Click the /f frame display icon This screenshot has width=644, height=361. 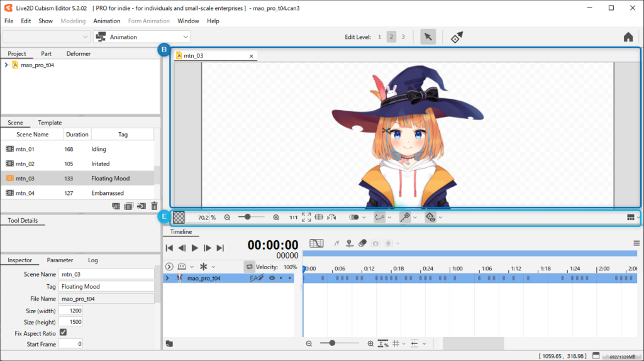(336, 243)
